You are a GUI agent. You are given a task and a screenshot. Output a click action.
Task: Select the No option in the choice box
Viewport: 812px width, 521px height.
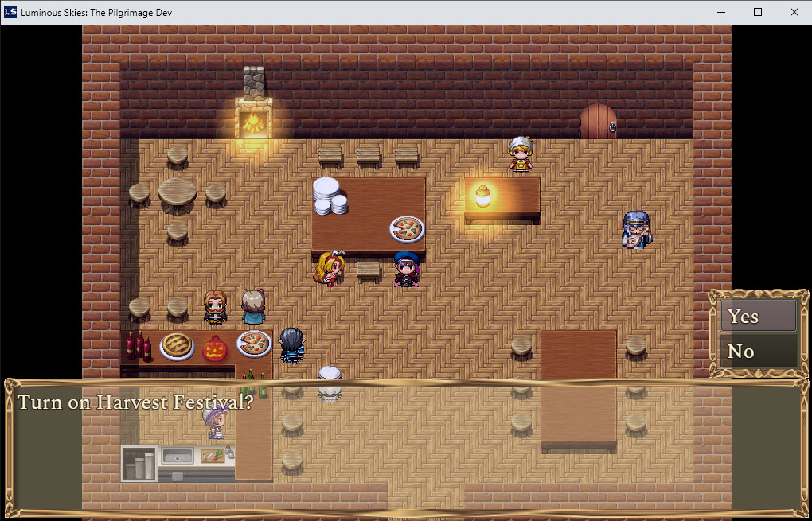pos(758,351)
